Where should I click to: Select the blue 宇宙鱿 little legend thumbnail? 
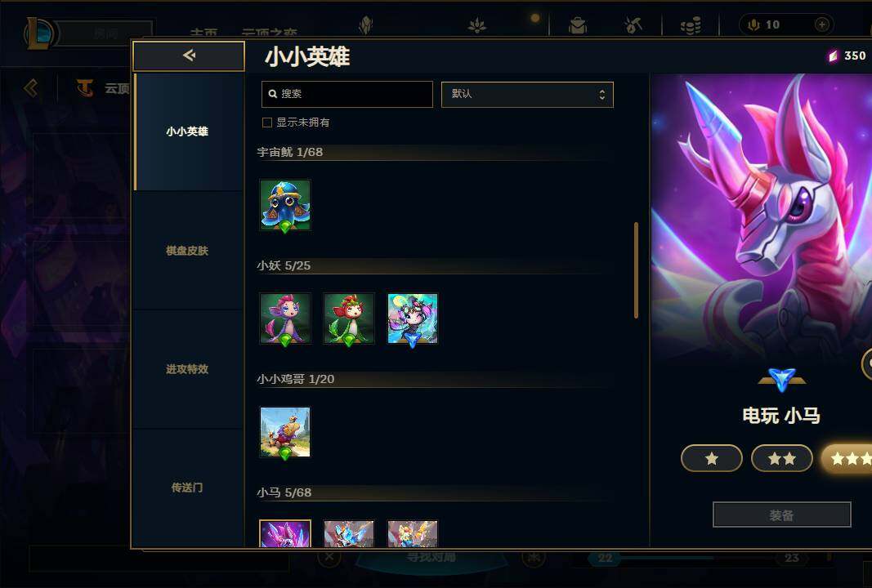(x=285, y=205)
